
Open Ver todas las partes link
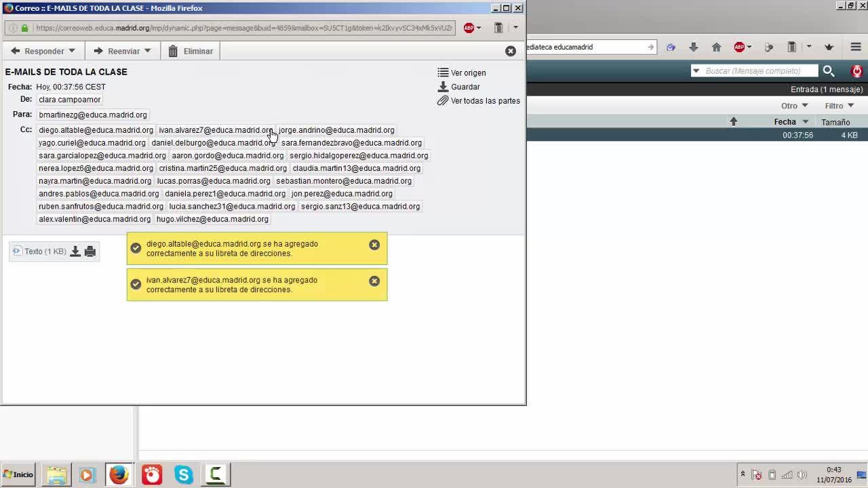pyautogui.click(x=479, y=101)
